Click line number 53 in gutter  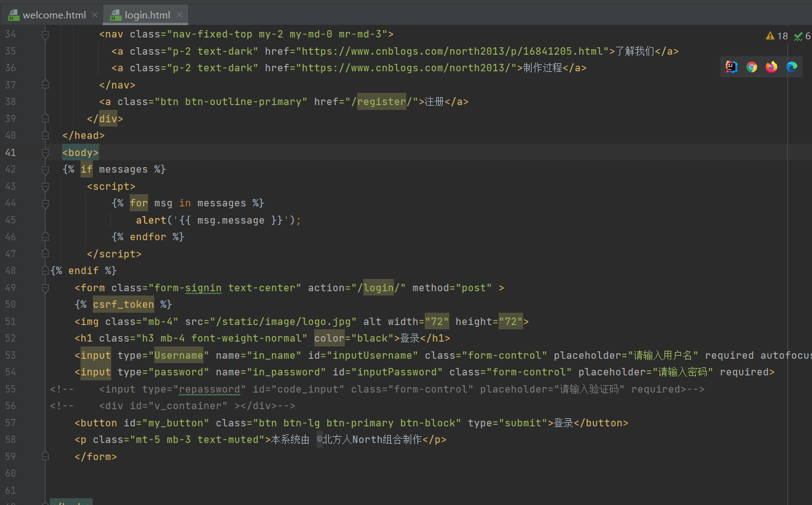click(10, 355)
